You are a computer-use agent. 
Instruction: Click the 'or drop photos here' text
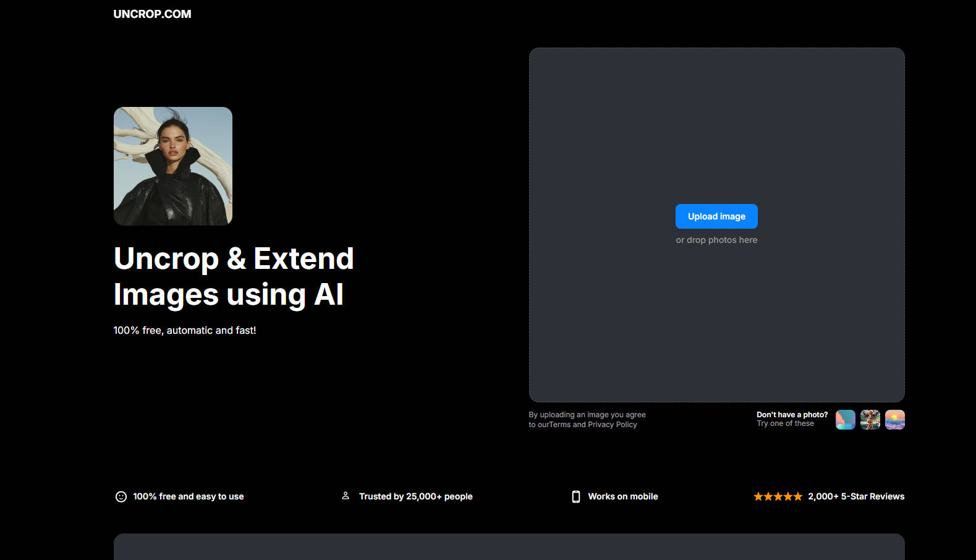(716, 240)
